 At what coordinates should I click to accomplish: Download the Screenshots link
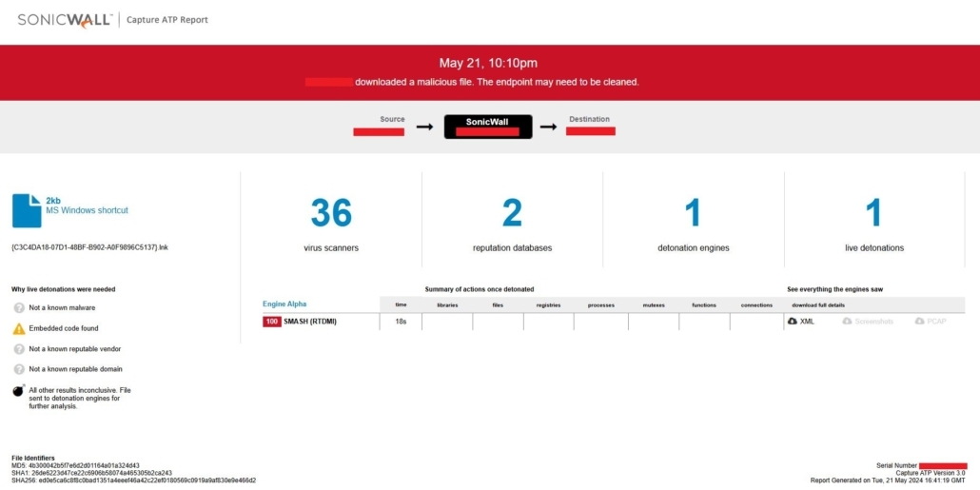[x=873, y=322]
